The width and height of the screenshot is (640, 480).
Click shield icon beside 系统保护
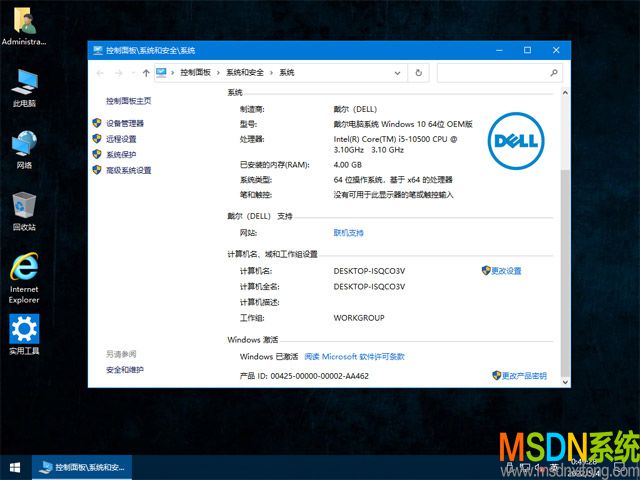tap(97, 154)
